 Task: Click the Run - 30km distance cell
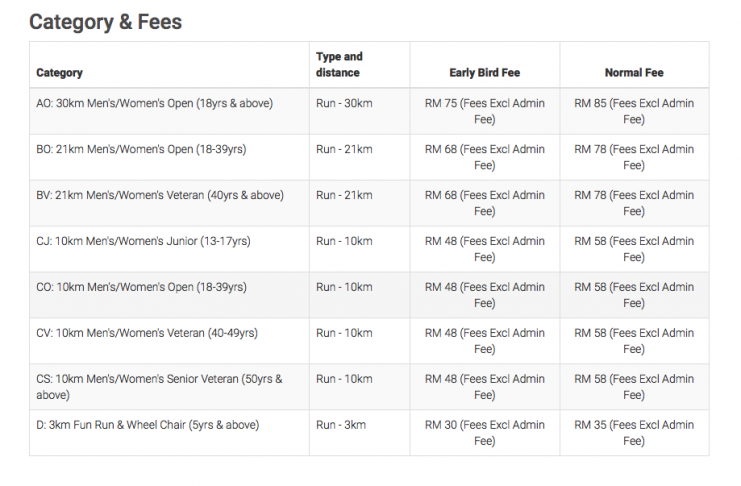(x=344, y=103)
